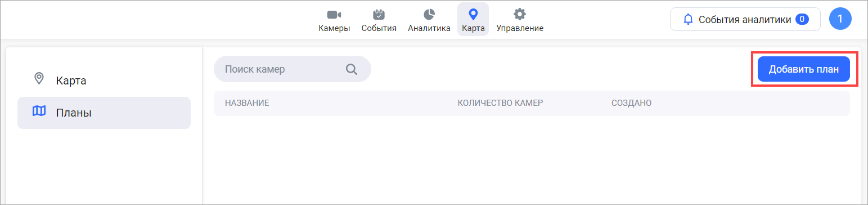This screenshot has width=868, height=205.
Task: Click the blue 0 counter badge
Action: (x=802, y=19)
